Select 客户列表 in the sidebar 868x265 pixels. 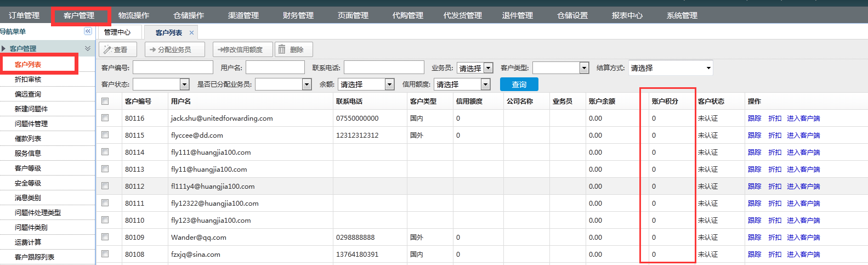(x=28, y=65)
